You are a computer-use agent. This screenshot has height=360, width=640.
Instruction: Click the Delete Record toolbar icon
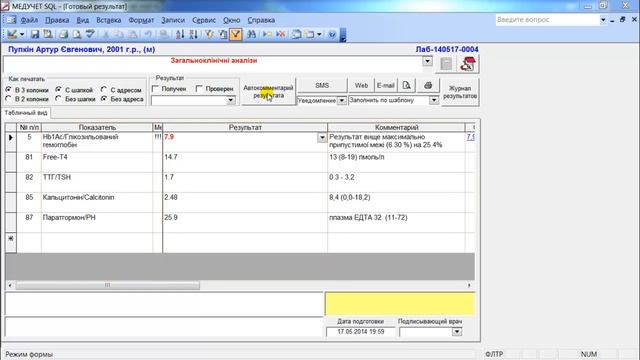[x=281, y=35]
